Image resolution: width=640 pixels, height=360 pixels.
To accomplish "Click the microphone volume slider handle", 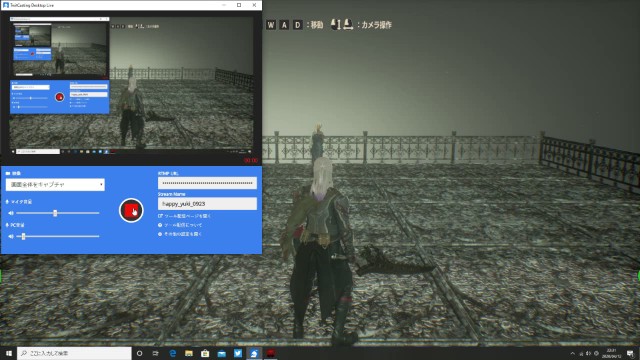I will pyautogui.click(x=55, y=213).
